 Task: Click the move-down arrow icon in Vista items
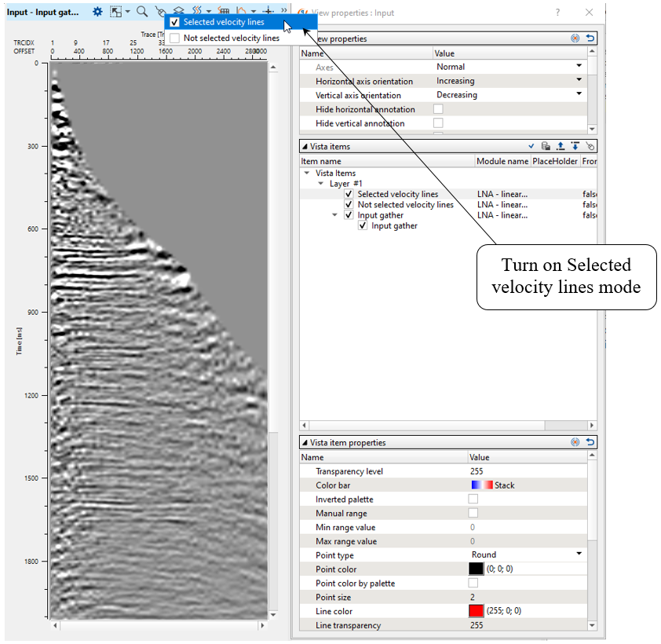pos(575,146)
